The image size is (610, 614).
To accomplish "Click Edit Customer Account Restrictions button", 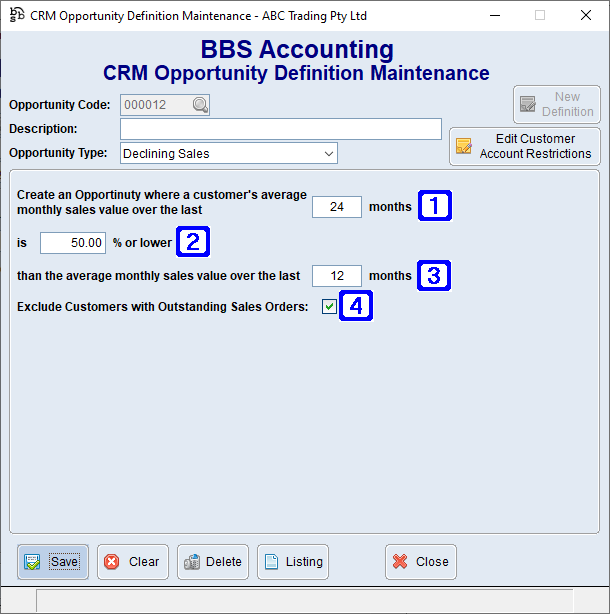I will click(x=525, y=146).
